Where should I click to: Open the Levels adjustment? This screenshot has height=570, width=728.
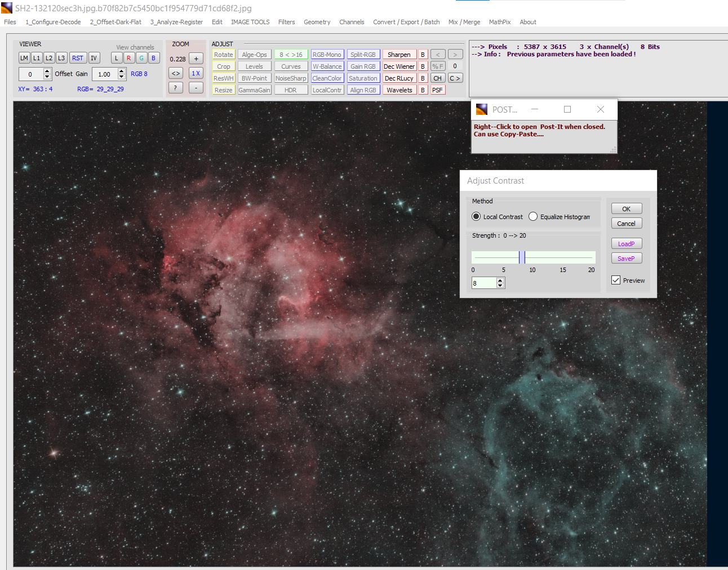pos(255,66)
